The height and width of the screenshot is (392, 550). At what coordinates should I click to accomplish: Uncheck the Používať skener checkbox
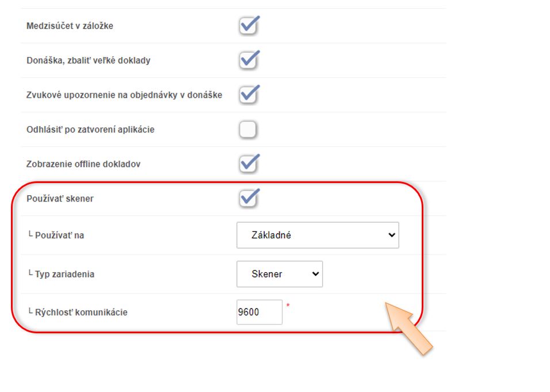coord(248,199)
